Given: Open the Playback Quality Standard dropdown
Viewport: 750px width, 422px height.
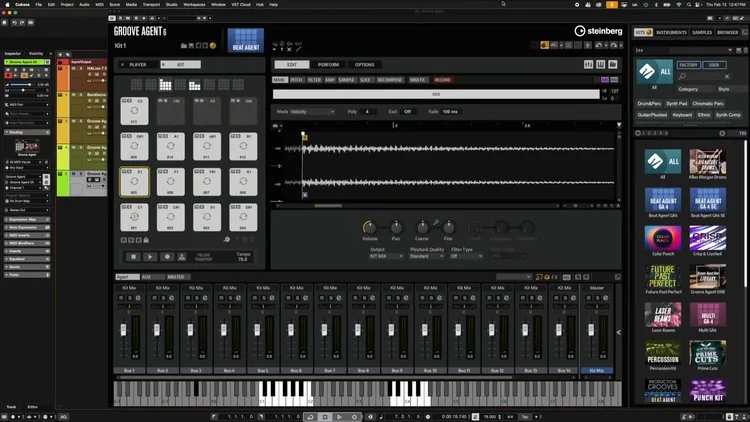Looking at the screenshot, I should 427,256.
